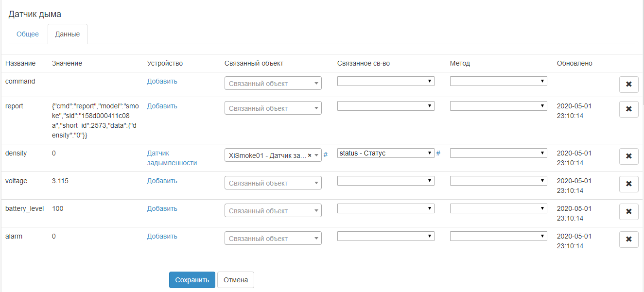Click the # link next to XiSmoke01 object
The height and width of the screenshot is (292, 644).
tap(326, 154)
